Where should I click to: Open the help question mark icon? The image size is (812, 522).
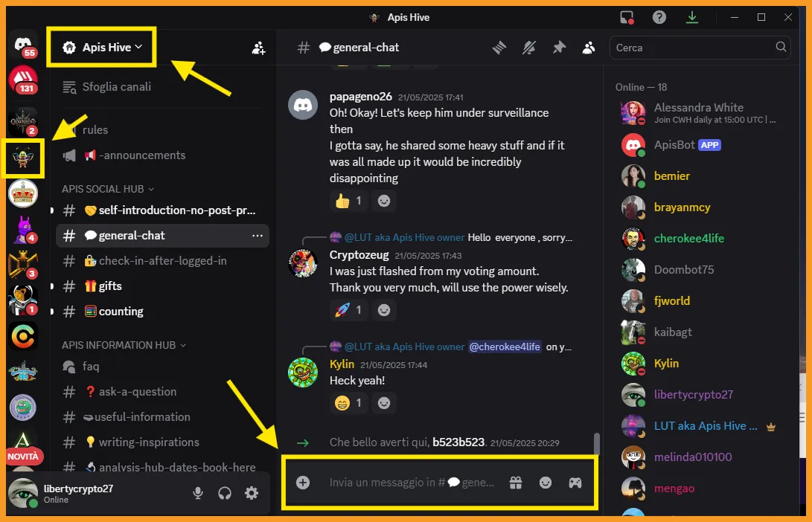pyautogui.click(x=659, y=18)
